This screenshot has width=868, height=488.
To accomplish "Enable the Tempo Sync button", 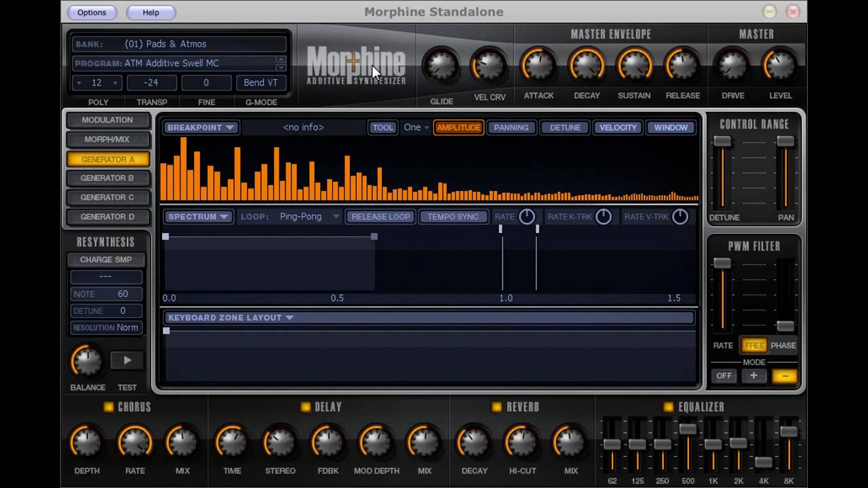I will pos(453,217).
